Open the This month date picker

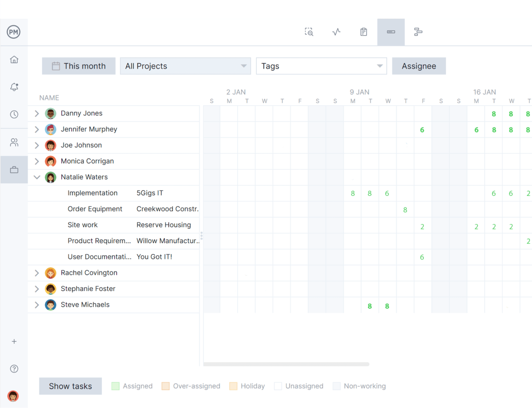coord(78,66)
